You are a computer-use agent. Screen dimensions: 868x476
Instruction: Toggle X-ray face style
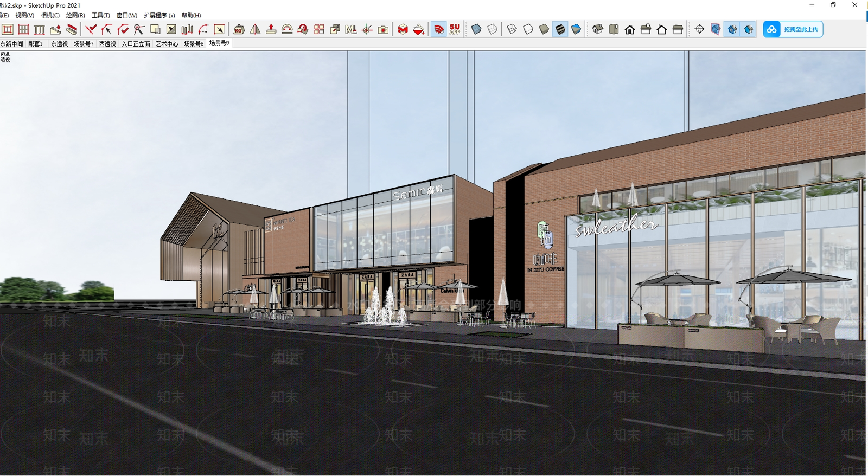point(476,29)
